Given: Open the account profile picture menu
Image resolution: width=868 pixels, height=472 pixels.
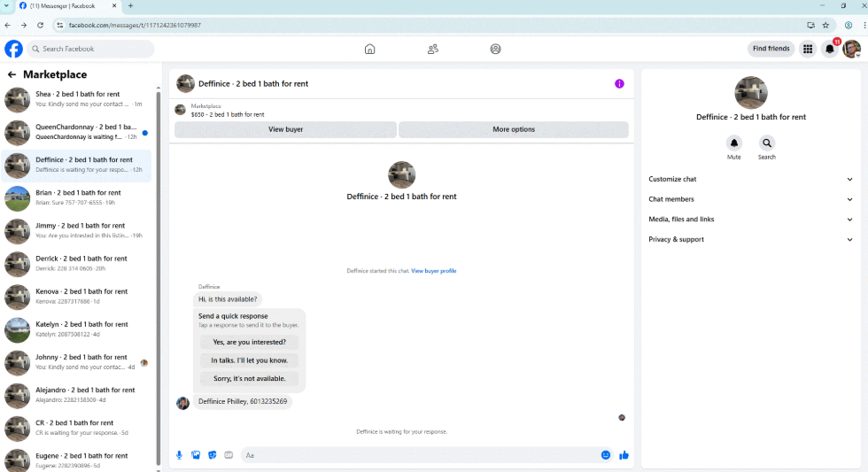Looking at the screenshot, I should 851,49.
